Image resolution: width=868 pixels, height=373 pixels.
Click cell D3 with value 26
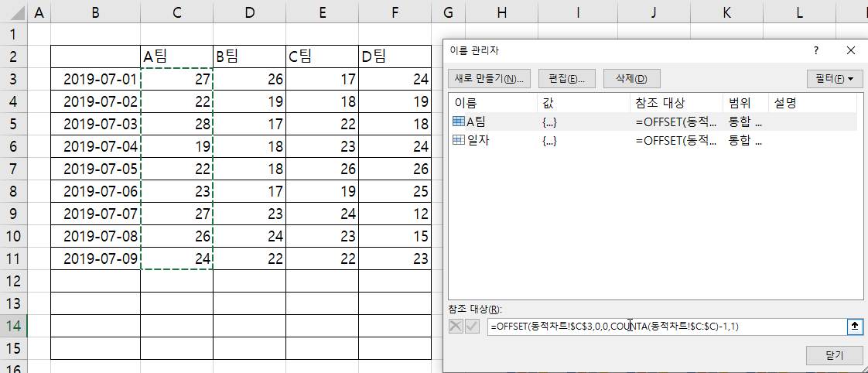pyautogui.click(x=250, y=79)
